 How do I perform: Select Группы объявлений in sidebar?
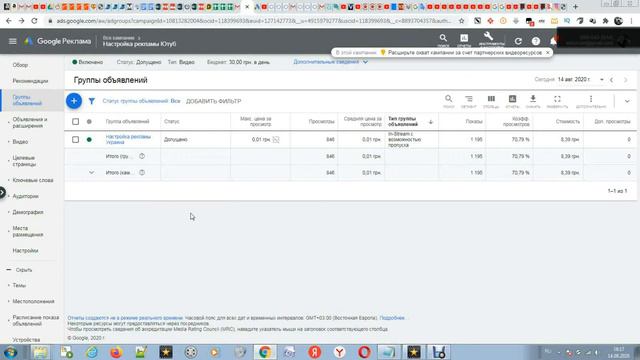pyautogui.click(x=27, y=100)
